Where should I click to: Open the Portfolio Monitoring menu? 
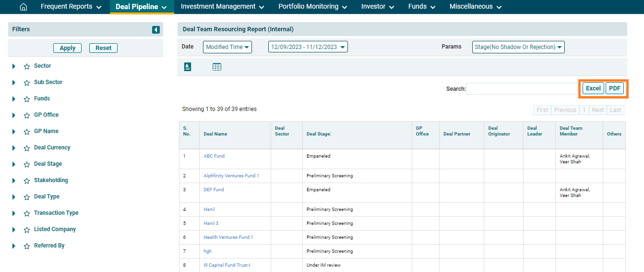click(x=313, y=7)
